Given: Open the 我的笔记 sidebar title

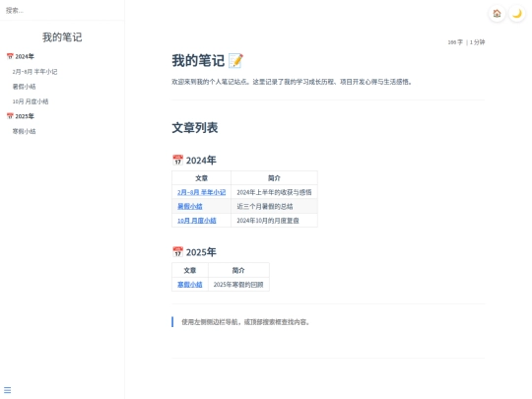Looking at the screenshot, I should pos(62,37).
